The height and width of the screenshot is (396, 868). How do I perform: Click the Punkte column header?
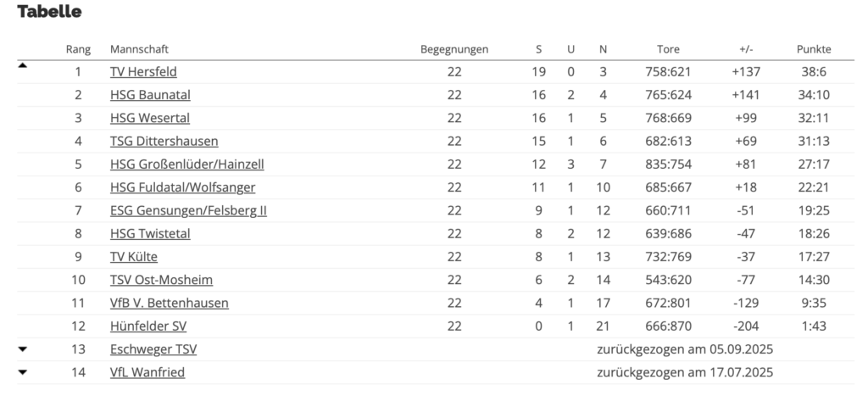coord(814,49)
